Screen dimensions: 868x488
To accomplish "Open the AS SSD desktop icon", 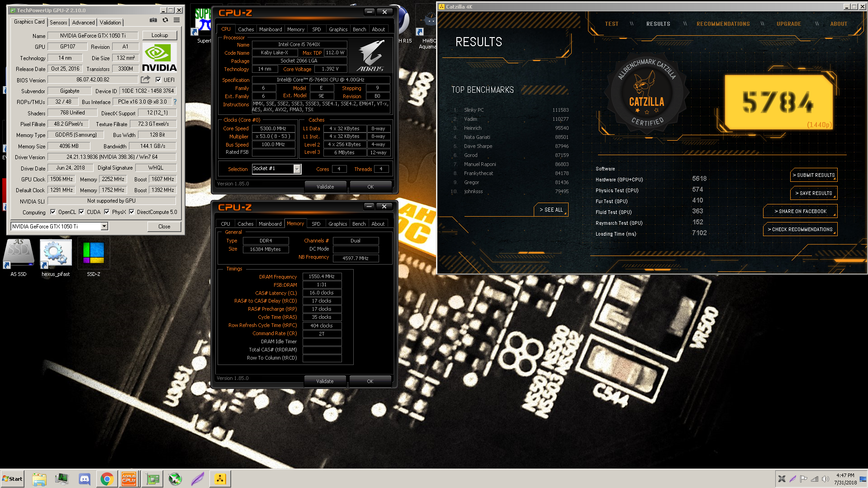I will point(19,257).
